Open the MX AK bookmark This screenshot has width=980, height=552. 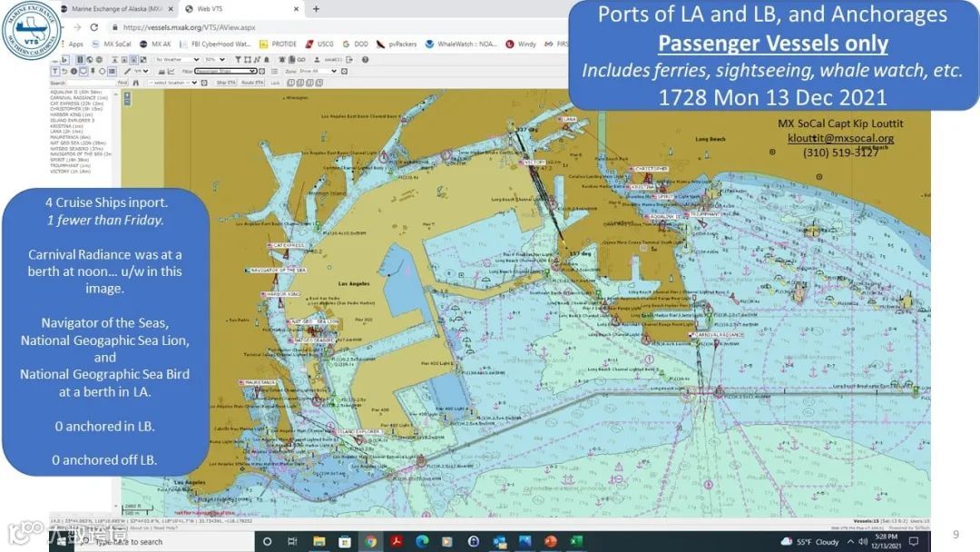click(x=155, y=44)
